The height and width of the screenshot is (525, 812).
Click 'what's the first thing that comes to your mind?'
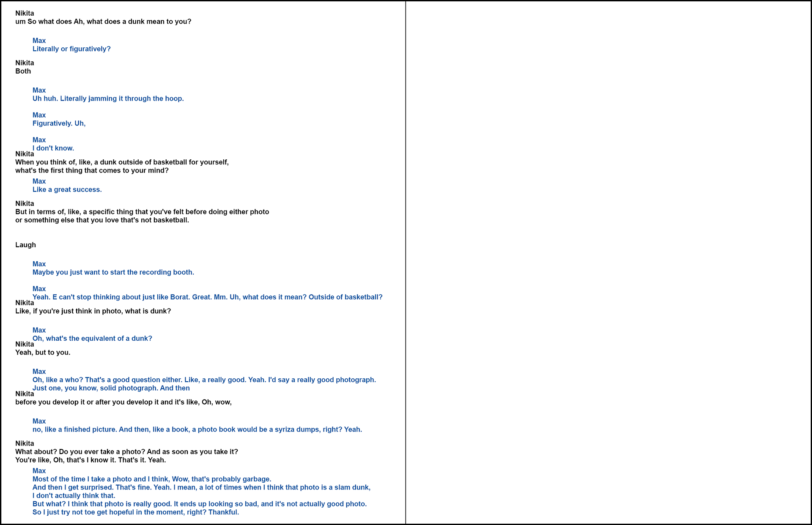pyautogui.click(x=92, y=170)
